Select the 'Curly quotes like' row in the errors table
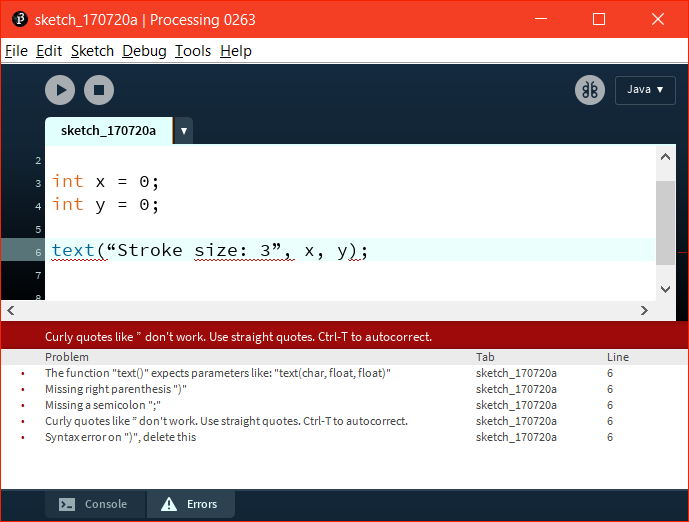Viewport: 689px width, 522px height. pyautogui.click(x=344, y=421)
